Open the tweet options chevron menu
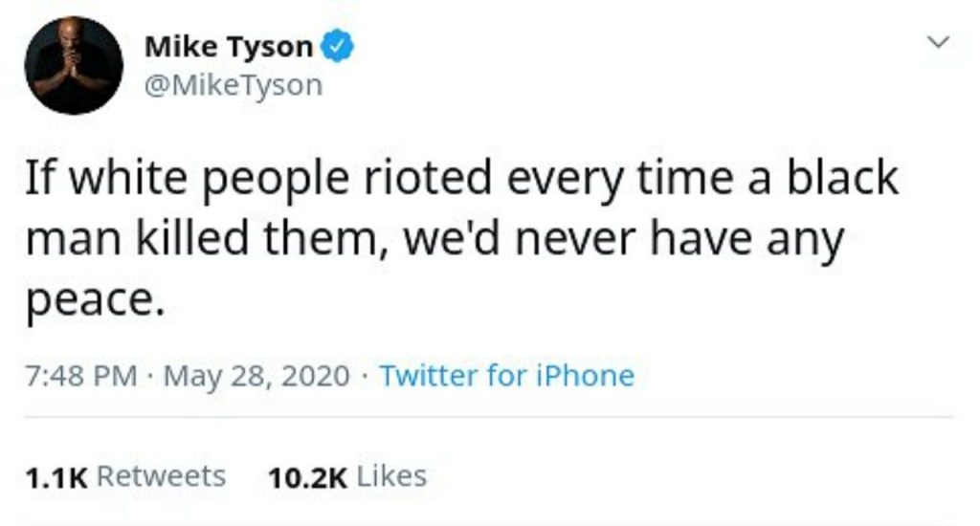This screenshot has width=980, height=526. (939, 42)
